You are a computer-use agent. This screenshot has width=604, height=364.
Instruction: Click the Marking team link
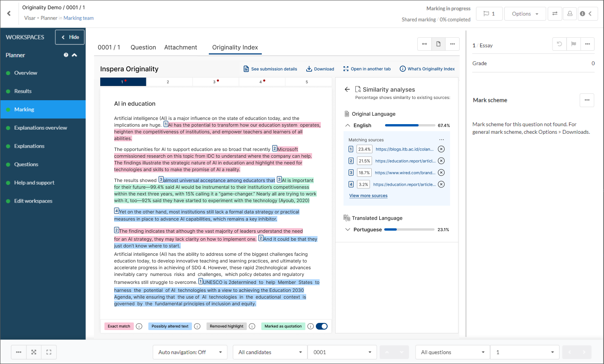point(78,18)
